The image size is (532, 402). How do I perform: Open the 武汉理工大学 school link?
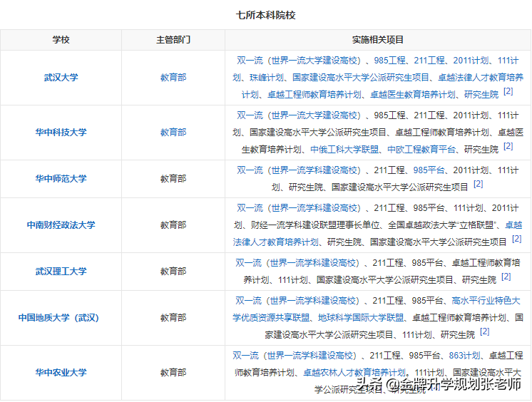(x=61, y=272)
